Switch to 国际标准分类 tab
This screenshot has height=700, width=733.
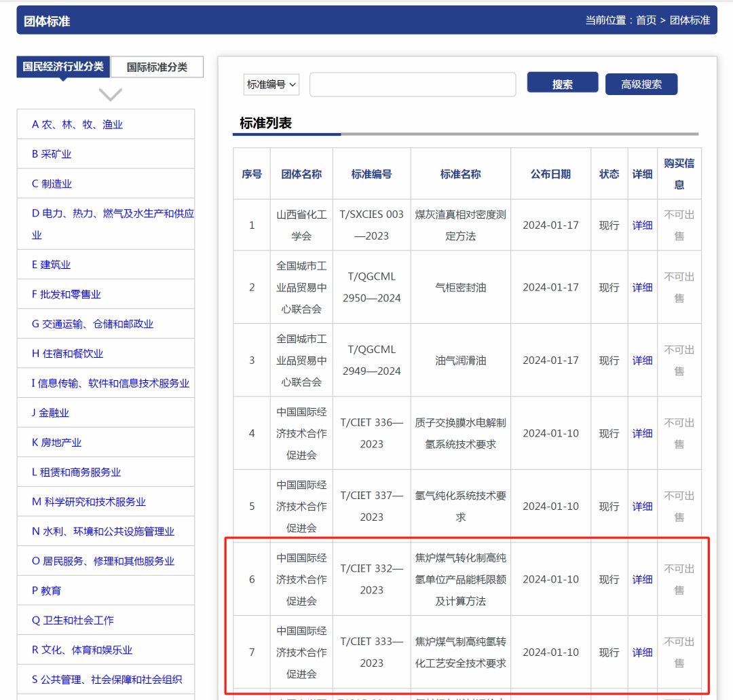157,67
